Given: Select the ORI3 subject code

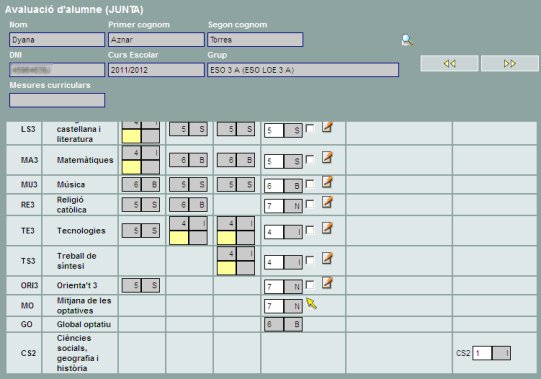Looking at the screenshot, I should coord(30,285).
